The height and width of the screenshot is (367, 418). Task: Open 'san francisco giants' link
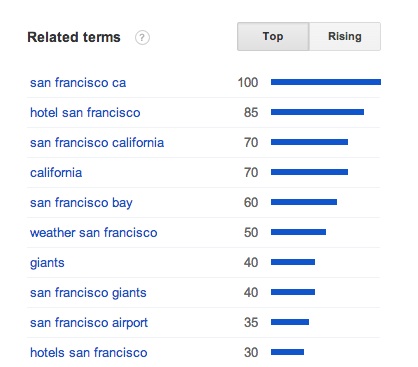[88, 293]
